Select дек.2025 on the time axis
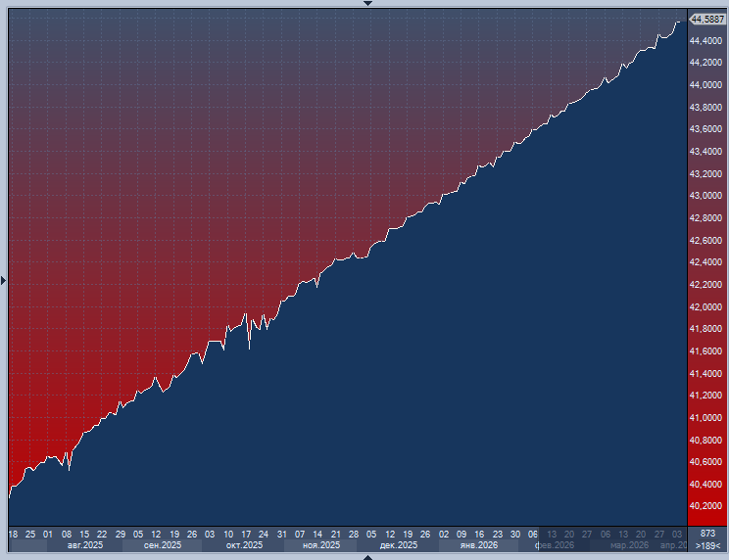Screen dimensions: 729x560 click(399, 545)
